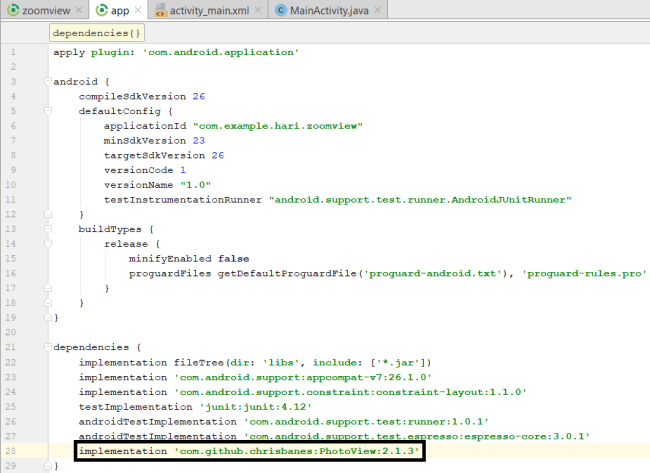This screenshot has height=473, width=650.
Task: Click dependencies closing fold marker on line 29
Action: pyautogui.click(x=48, y=466)
